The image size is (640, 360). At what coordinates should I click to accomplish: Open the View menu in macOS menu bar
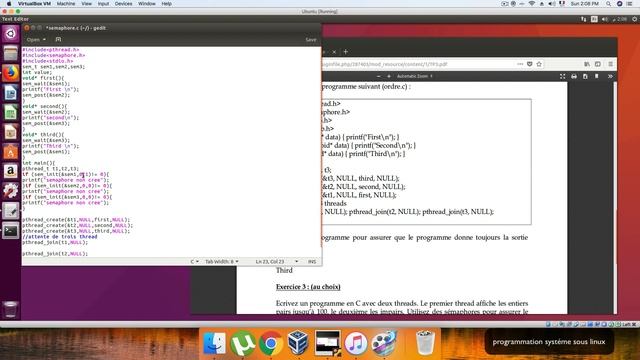[87, 4]
